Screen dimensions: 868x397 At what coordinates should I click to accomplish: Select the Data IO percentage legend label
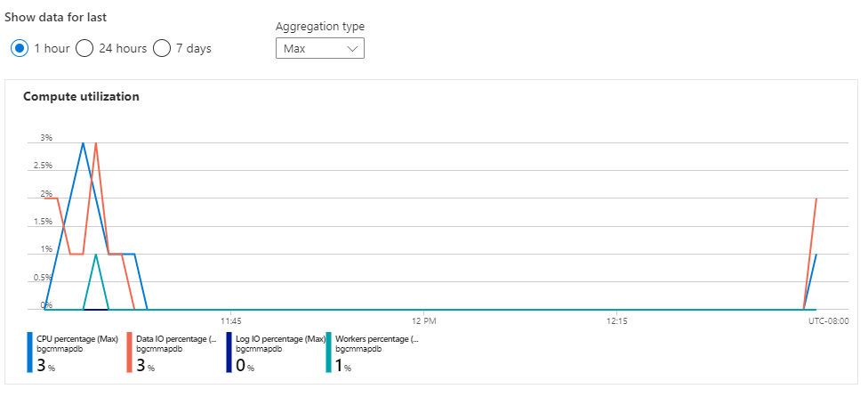176,339
